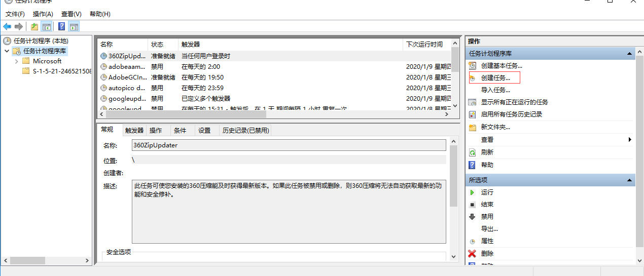Image resolution: width=644 pixels, height=276 pixels.
Task: Click the clock icon of googleupd... task
Action: click(x=103, y=99)
